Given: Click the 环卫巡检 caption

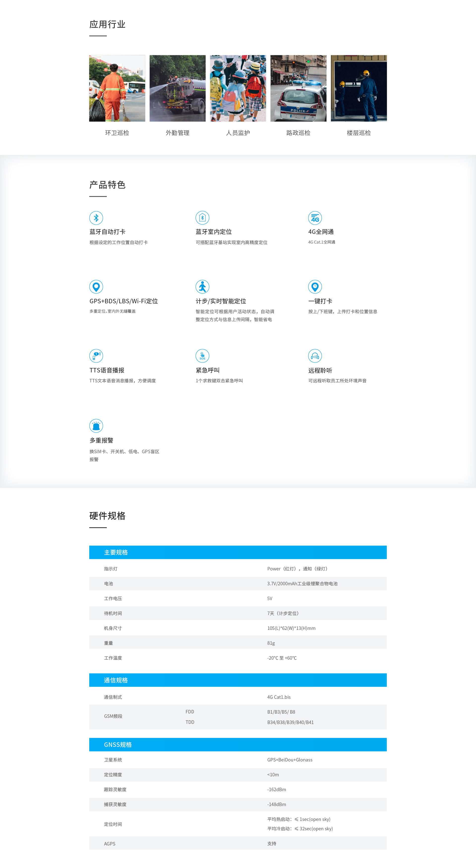Looking at the screenshot, I should (x=117, y=133).
